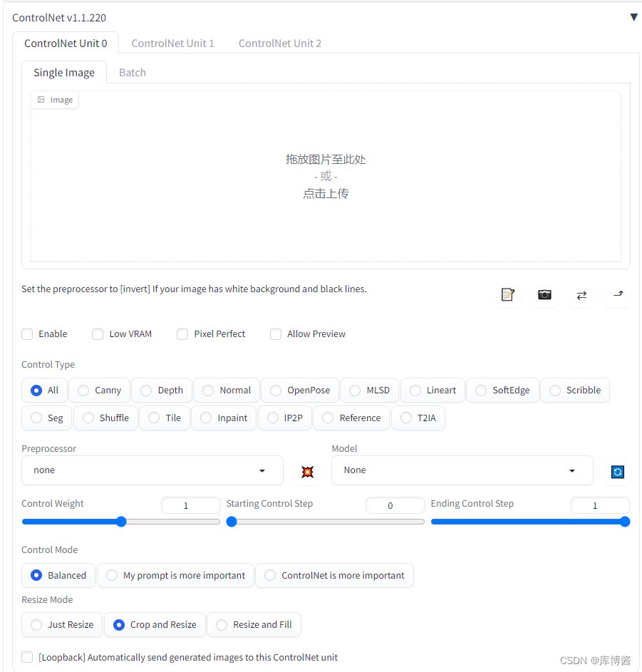Choose ControlNet is more important

click(334, 575)
